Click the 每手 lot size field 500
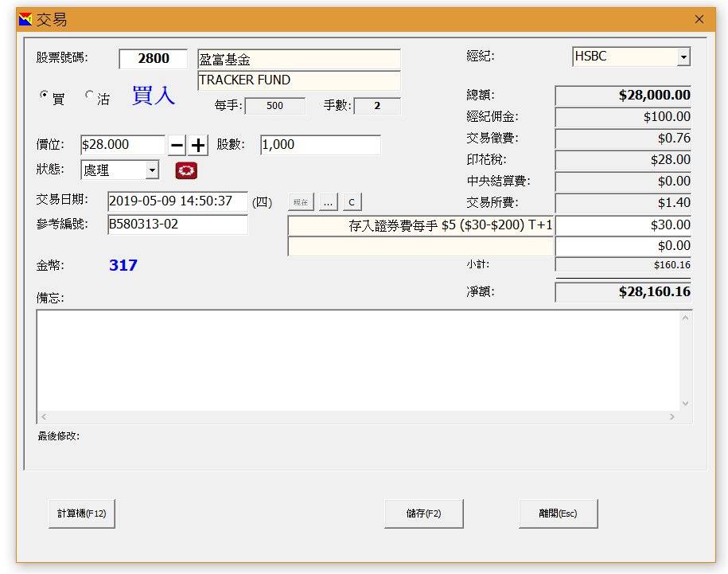Image resolution: width=728 pixels, height=574 pixels. coord(274,106)
